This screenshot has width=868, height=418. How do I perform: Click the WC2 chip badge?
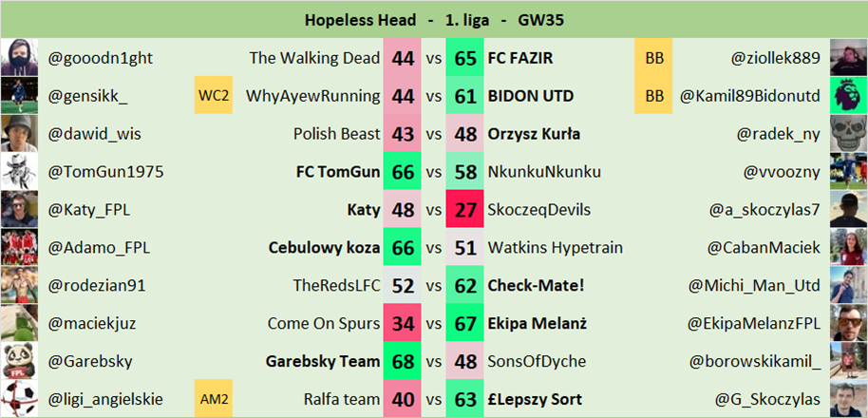[x=213, y=96]
